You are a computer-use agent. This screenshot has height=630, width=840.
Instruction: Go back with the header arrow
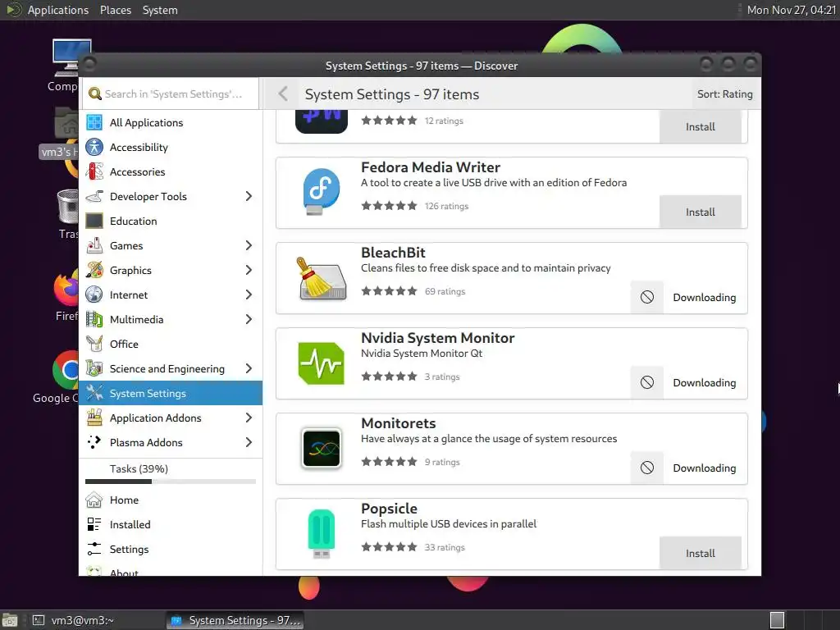pyautogui.click(x=283, y=94)
